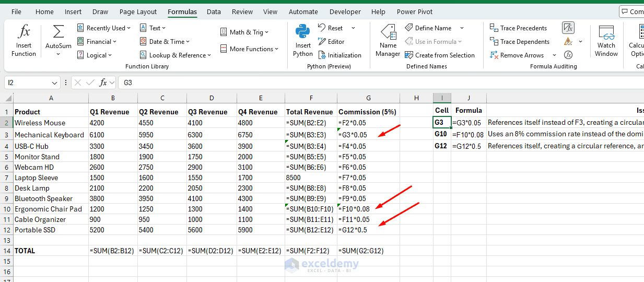644x282 pixels.
Task: Switch to the Review tab
Action: click(x=242, y=11)
